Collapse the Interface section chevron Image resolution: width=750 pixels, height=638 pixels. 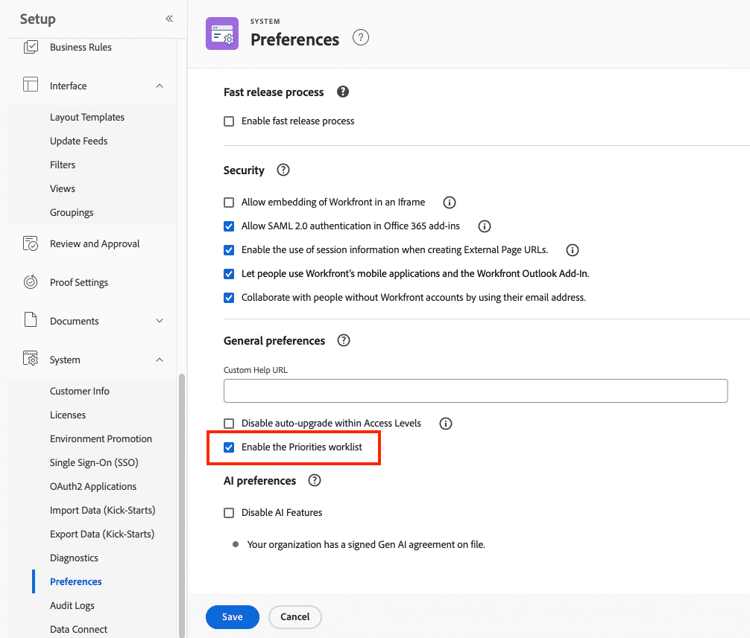(160, 86)
